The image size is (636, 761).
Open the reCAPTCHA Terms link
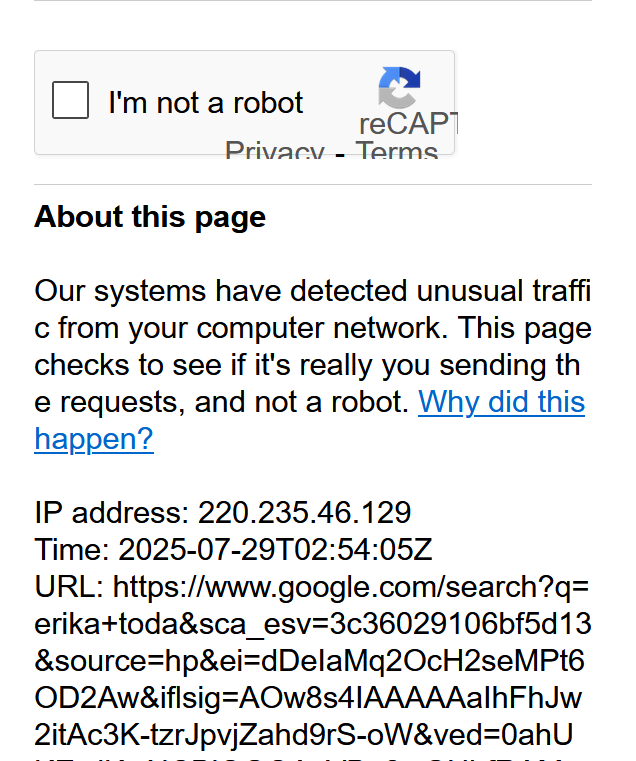[397, 150]
